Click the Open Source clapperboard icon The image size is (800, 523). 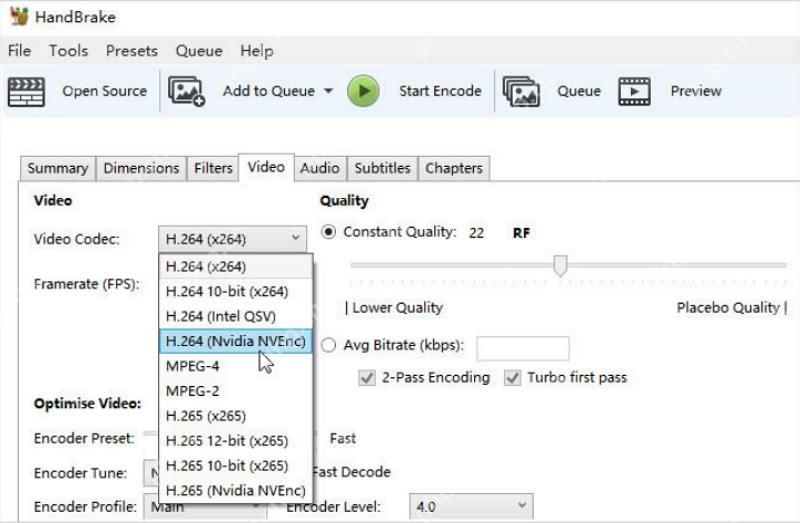coord(27,92)
